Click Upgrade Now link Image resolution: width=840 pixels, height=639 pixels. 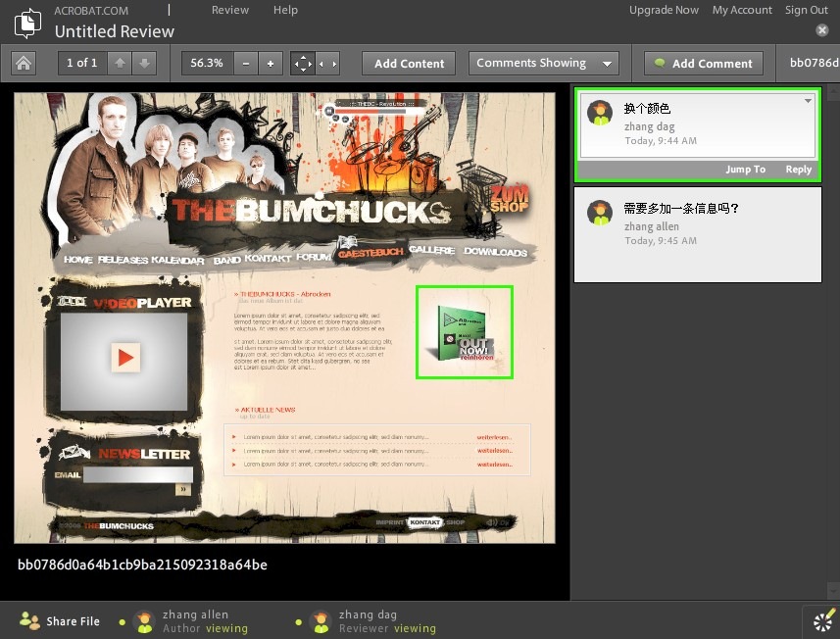[x=664, y=10]
